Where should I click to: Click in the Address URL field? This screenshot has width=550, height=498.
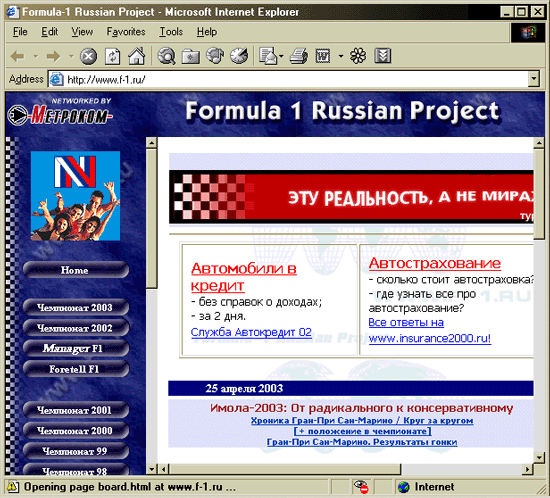[x=296, y=80]
